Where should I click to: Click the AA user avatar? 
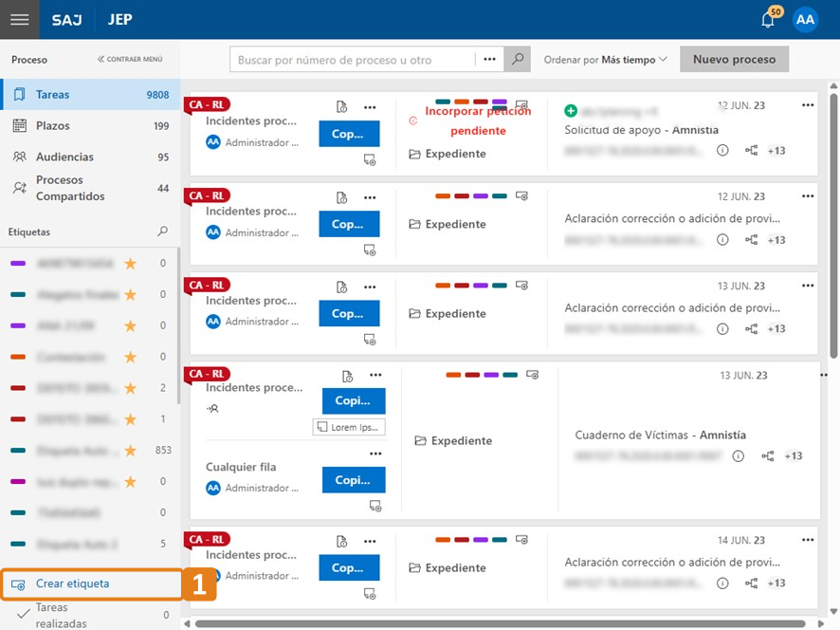[805, 20]
